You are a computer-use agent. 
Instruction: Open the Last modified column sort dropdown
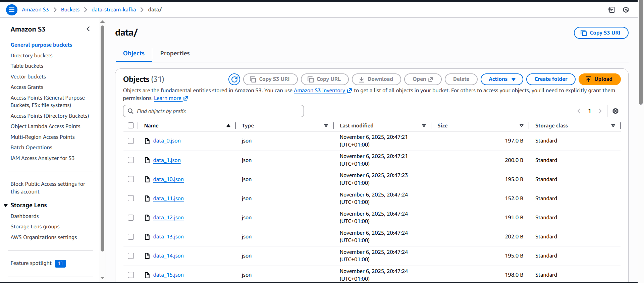pos(424,126)
